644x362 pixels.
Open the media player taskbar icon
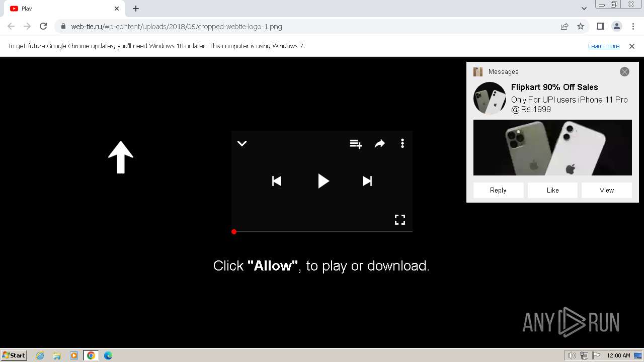click(74, 355)
